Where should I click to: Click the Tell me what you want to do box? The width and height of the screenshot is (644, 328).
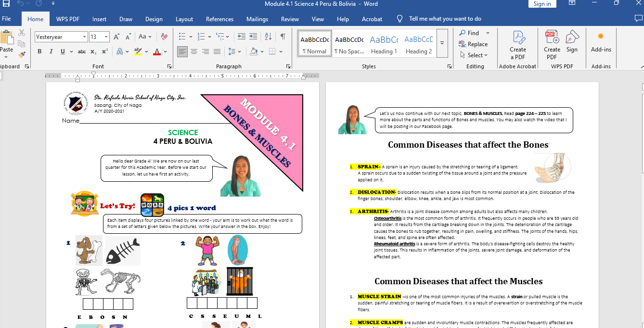pos(445,19)
